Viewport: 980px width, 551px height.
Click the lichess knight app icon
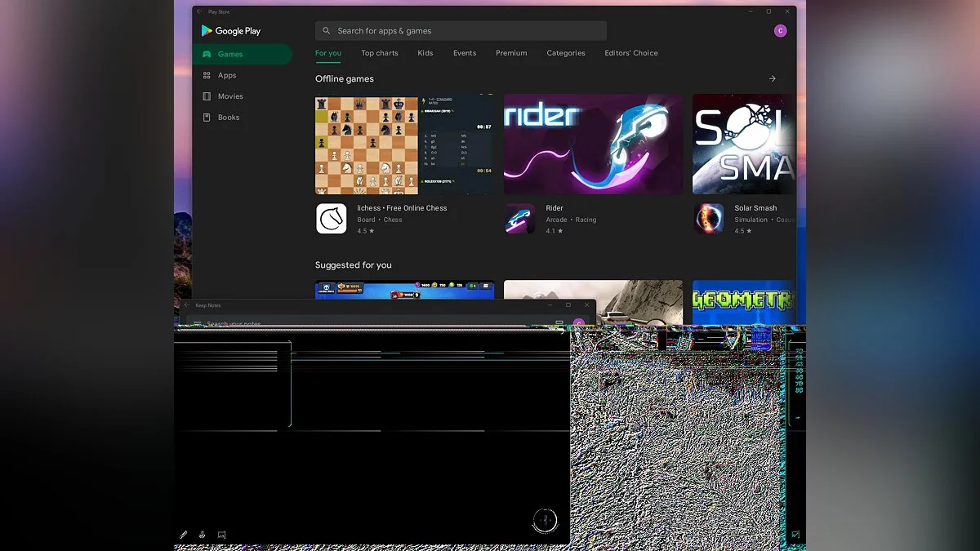332,219
